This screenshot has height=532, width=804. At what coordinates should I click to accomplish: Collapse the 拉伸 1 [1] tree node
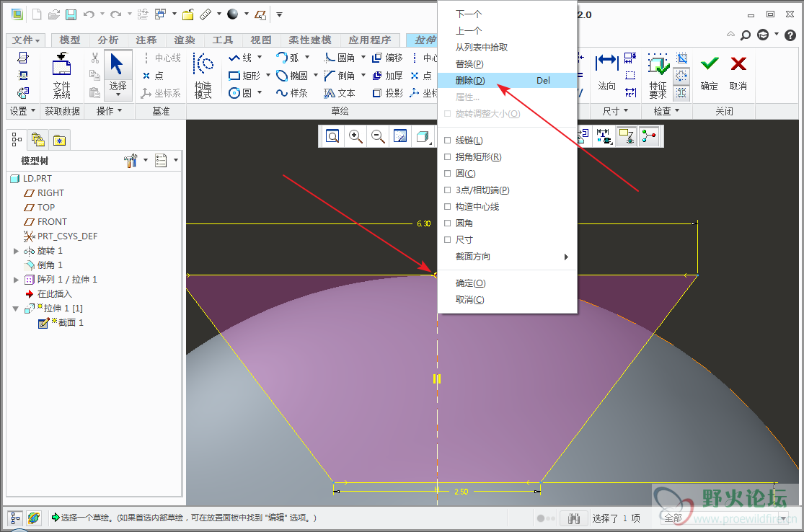point(16,309)
